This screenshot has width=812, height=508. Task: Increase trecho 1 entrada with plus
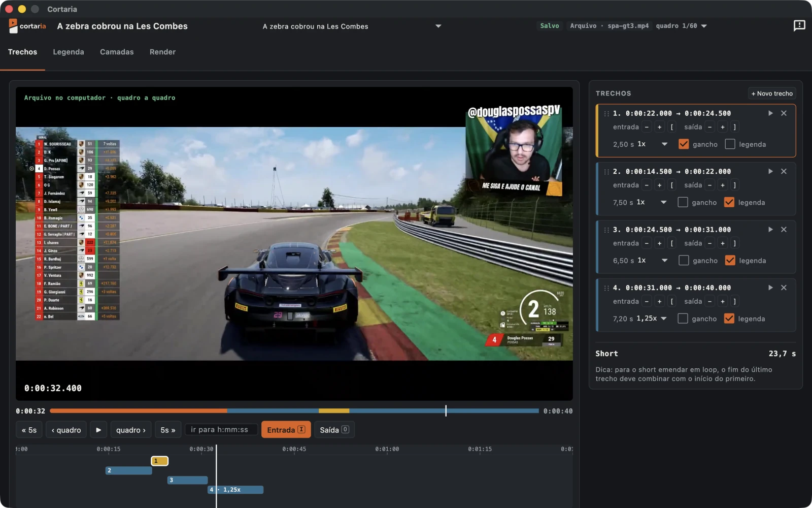coord(659,127)
